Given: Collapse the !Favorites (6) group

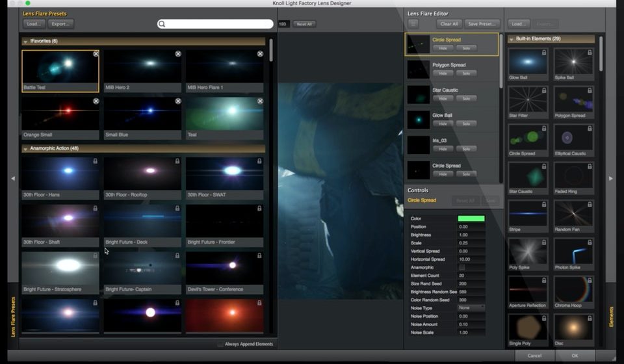Looking at the screenshot, I should [x=25, y=42].
